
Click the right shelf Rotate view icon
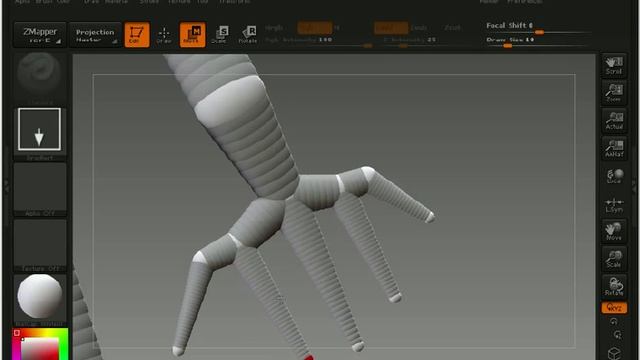tap(614, 287)
